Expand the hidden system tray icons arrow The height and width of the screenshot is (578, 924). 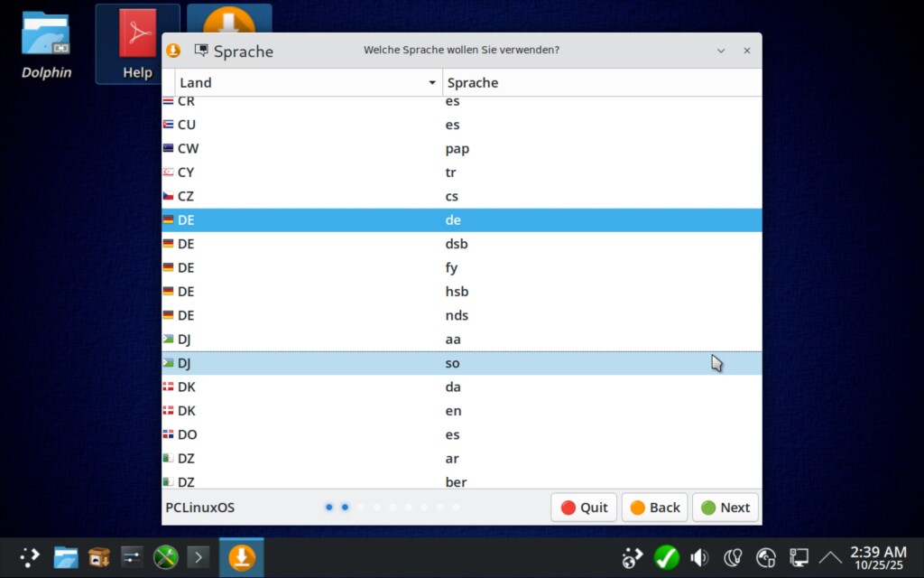(x=830, y=557)
